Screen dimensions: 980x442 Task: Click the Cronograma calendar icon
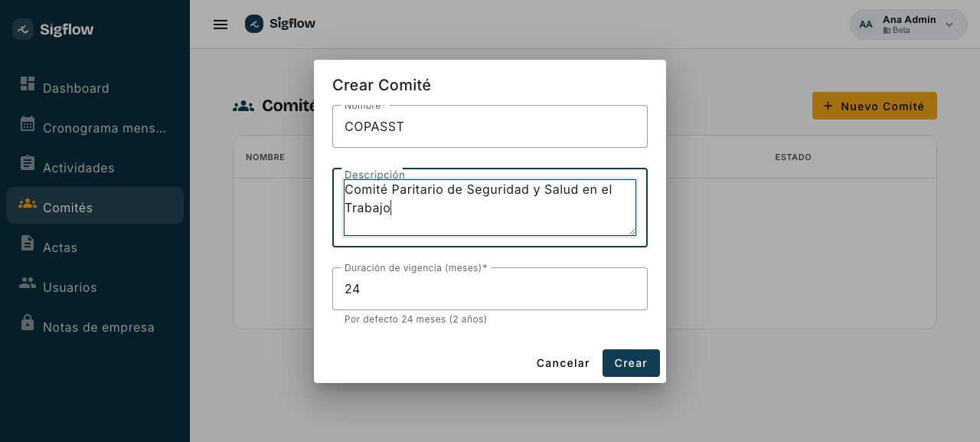[x=28, y=123]
